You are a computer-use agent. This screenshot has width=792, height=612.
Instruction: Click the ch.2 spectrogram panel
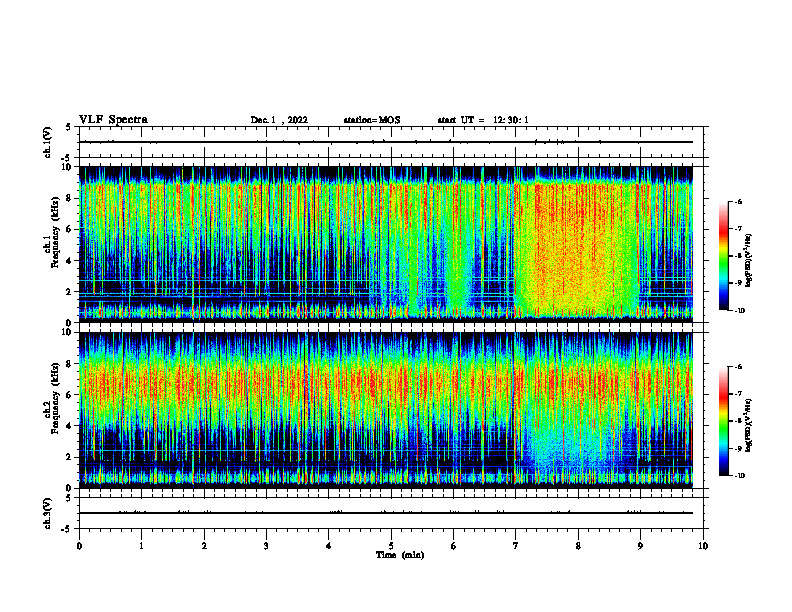point(386,410)
